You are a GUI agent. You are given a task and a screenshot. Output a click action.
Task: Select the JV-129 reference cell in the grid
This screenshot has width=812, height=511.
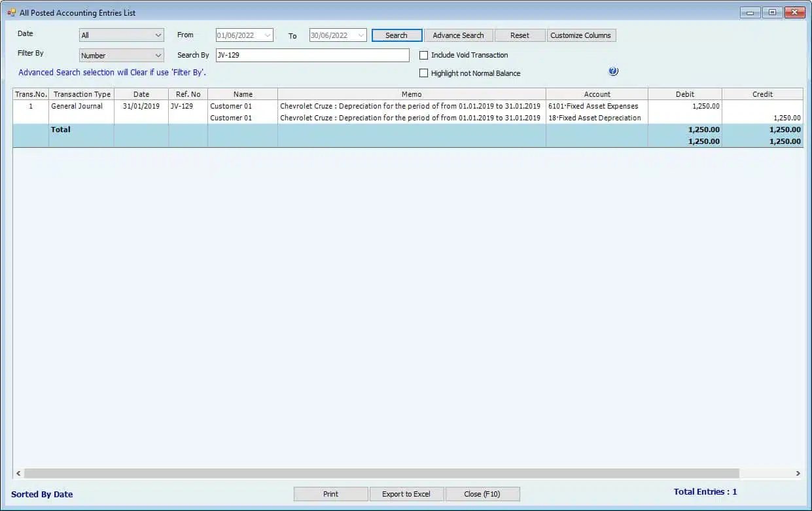tap(188, 106)
